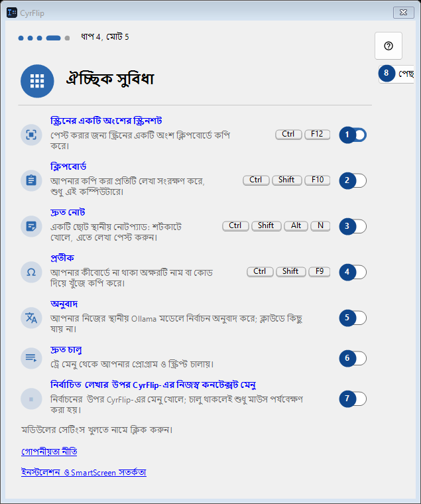Click the F12 key cap
Image resolution: width=421 pixels, height=504 pixels.
pyautogui.click(x=317, y=134)
